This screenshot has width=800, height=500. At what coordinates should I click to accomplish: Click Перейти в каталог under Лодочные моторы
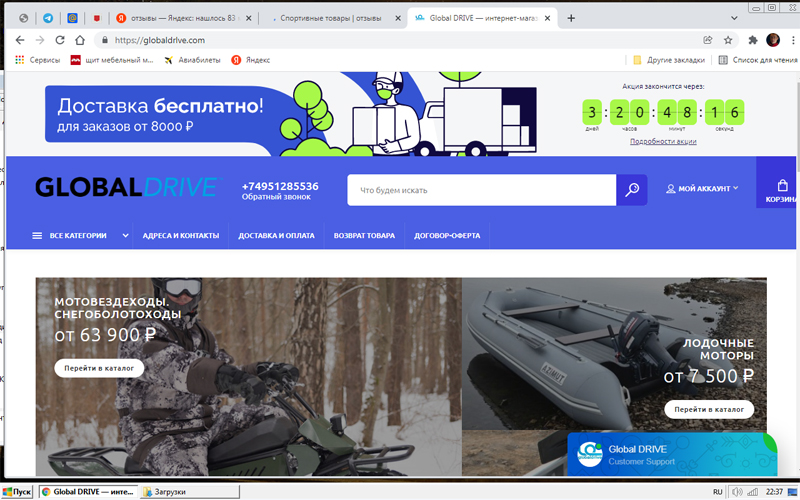[709, 409]
